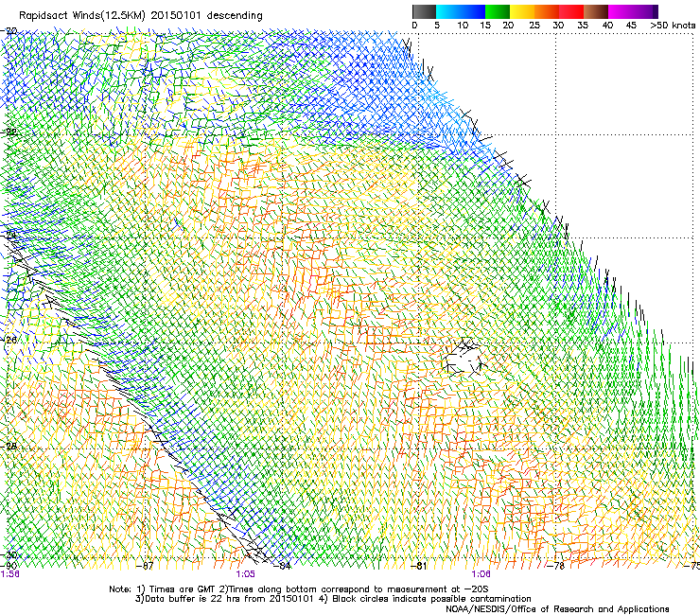
Task: Click the title 'Rapidscat Winds(12.5KM) 20150101 descending'
Action: tap(141, 15)
